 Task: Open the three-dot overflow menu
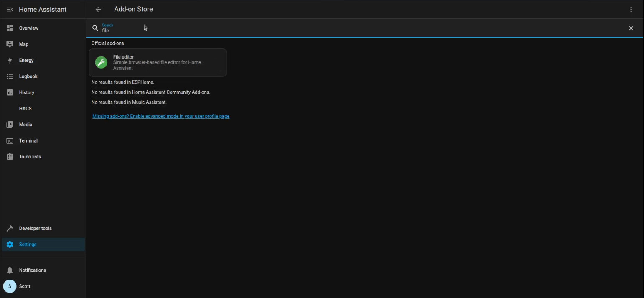point(631,9)
